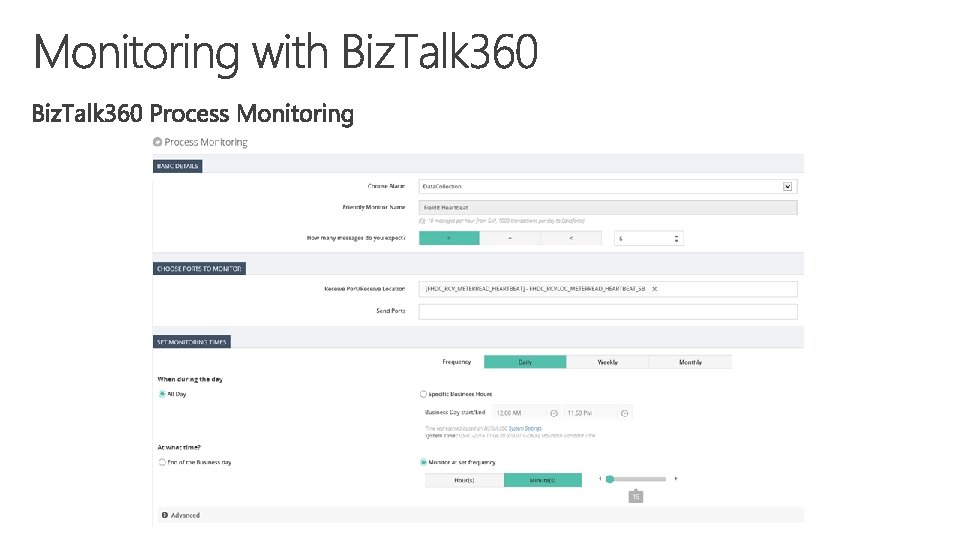Click the 12:00 AM start time field
The image size is (960, 540).
click(x=520, y=413)
